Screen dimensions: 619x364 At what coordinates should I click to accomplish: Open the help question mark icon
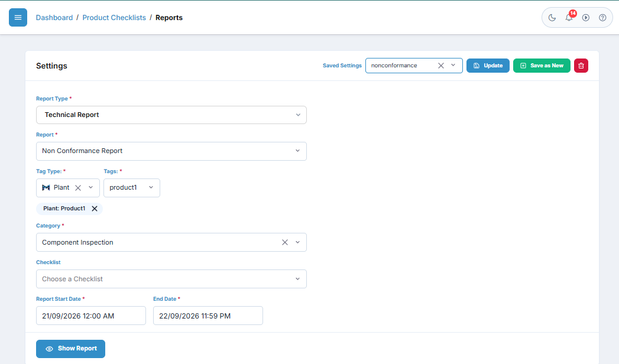602,17
